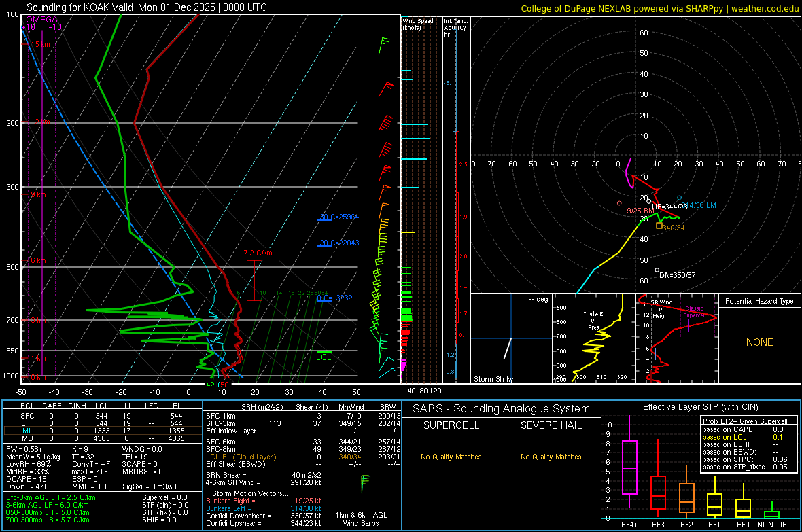
Task: Click the red '7.2 C/km' lapse rate label
Action: (258, 253)
